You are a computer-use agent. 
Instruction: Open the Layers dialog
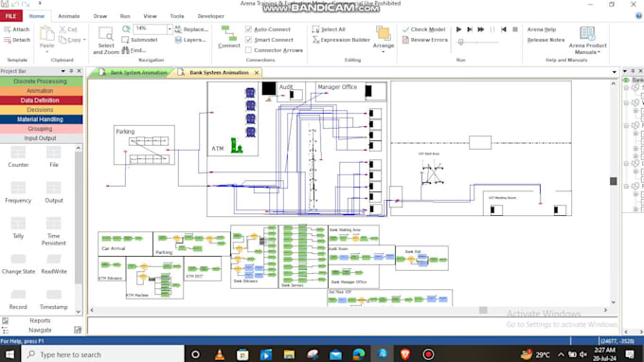(190, 40)
